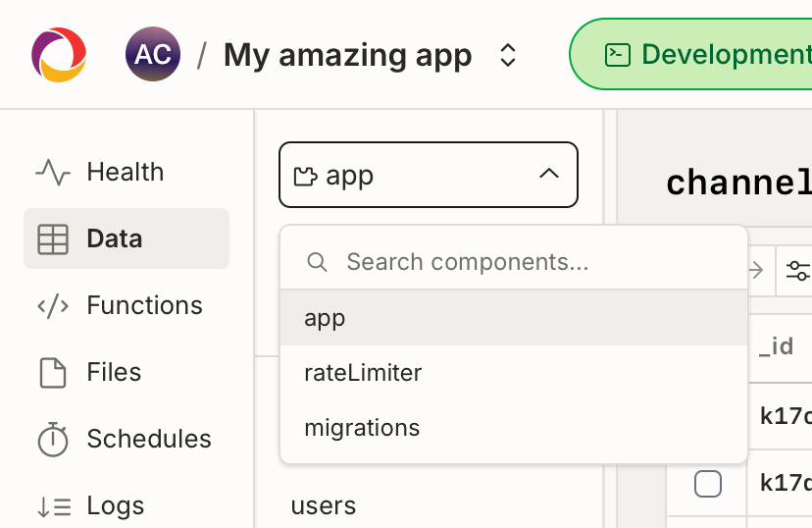Open project switcher next to My amazing app
The height and width of the screenshot is (528, 812).
[508, 55]
